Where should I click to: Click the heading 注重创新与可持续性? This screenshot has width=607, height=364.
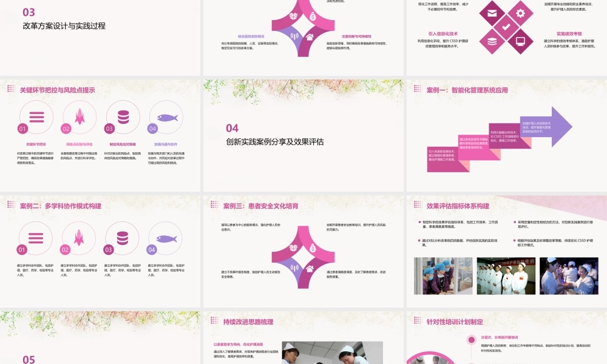click(356, 36)
